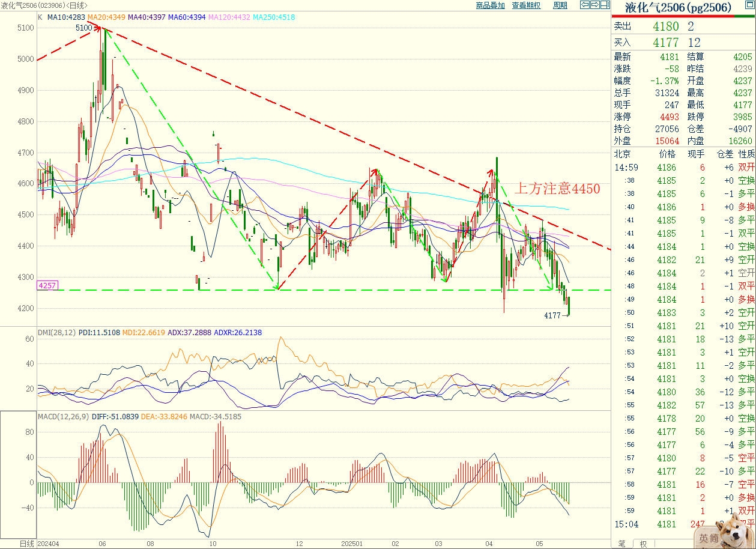
Task: Select the 15:04 tick row at 4181
Action: 684,524
